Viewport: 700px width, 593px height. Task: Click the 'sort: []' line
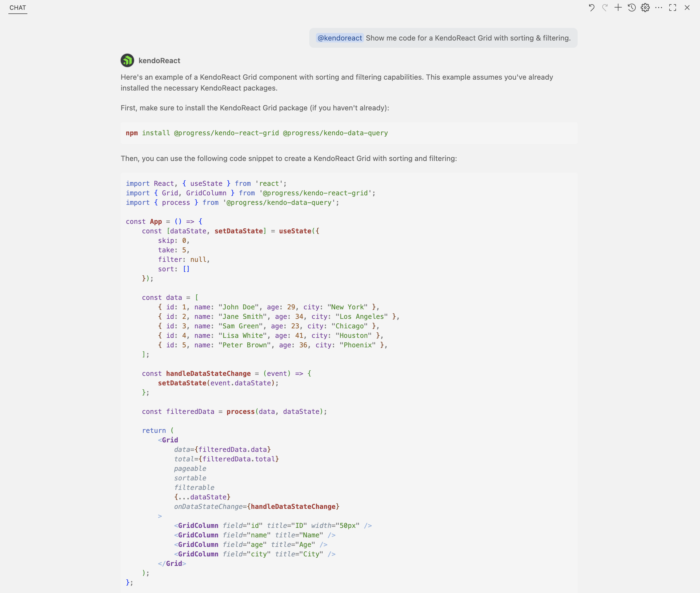tap(174, 269)
